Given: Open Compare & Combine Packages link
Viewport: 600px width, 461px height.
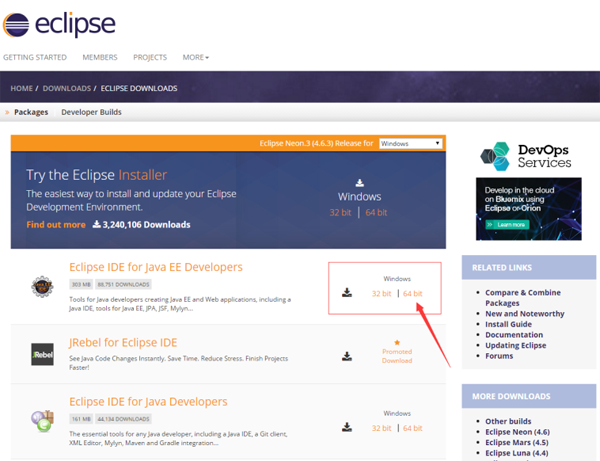Looking at the screenshot, I should 523,298.
